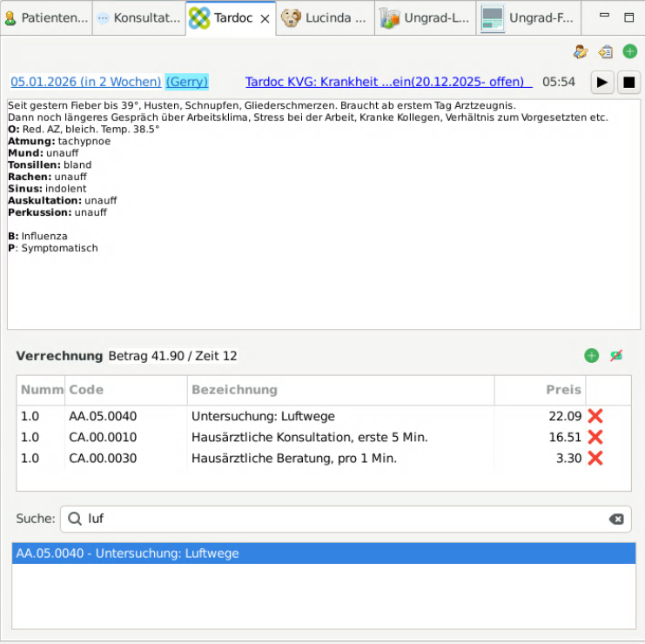645x644 pixels.
Task: Click the patient edit icon in top toolbar
Action: click(x=581, y=52)
